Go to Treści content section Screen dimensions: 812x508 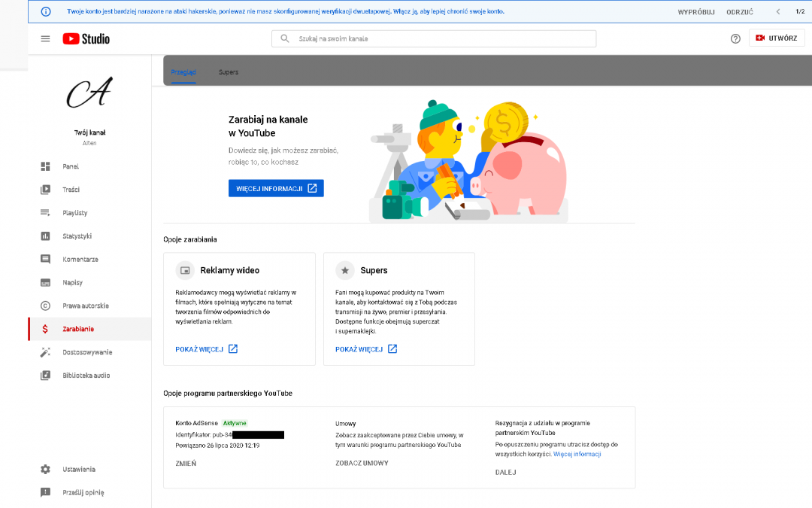point(71,190)
